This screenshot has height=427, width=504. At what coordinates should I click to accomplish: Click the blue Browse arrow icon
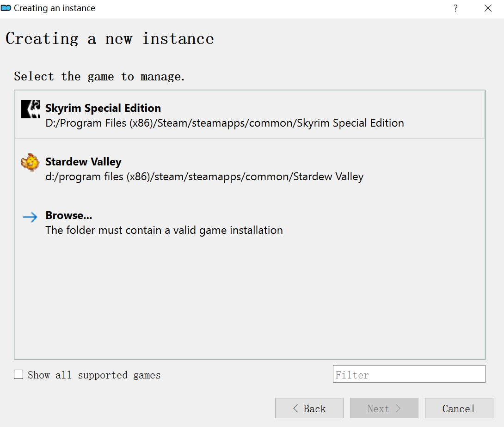coord(30,217)
